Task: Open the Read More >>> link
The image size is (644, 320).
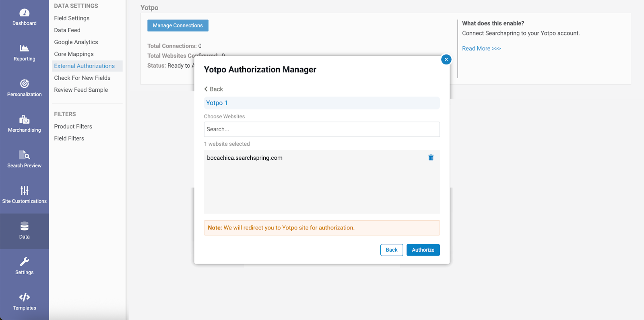Action: [x=481, y=48]
